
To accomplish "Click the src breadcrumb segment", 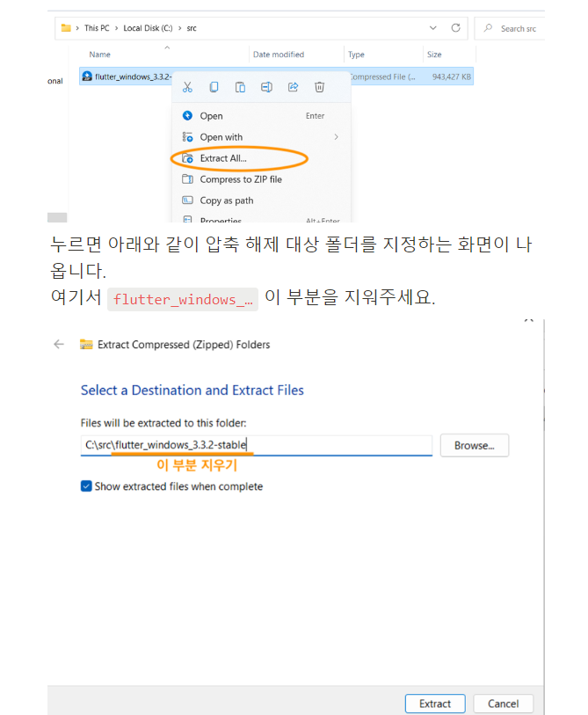I will [192, 28].
